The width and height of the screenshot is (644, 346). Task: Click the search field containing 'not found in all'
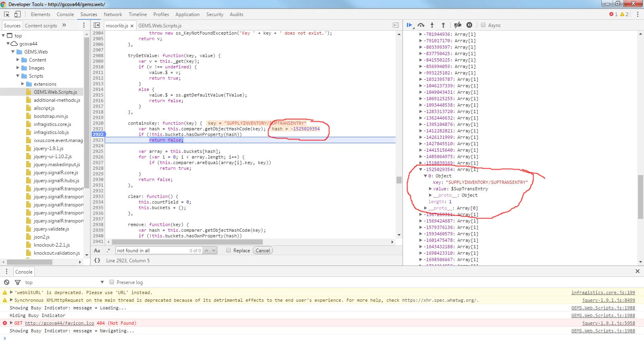pyautogui.click(x=151, y=250)
